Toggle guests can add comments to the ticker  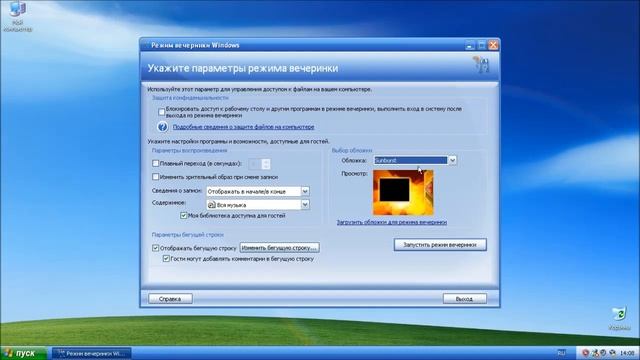(x=166, y=259)
